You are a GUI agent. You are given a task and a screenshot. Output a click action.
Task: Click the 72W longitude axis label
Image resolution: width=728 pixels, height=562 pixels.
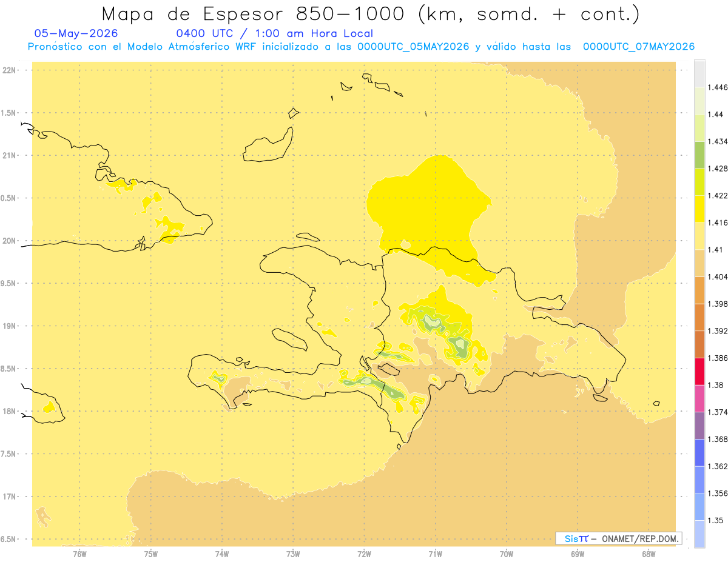pyautogui.click(x=364, y=554)
